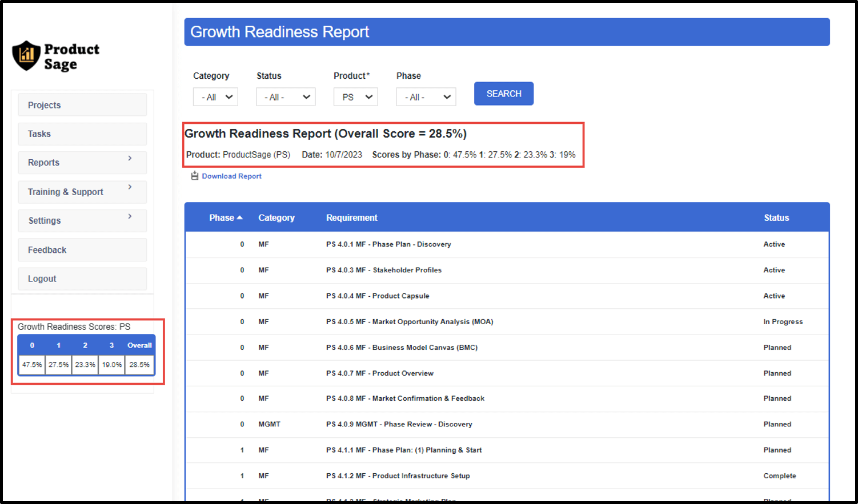The width and height of the screenshot is (858, 504).
Task: Click the Product Sage shield logo
Action: [x=26, y=55]
